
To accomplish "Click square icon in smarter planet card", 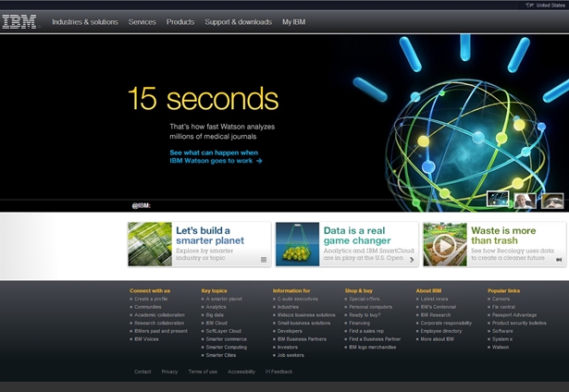I will tap(264, 260).
